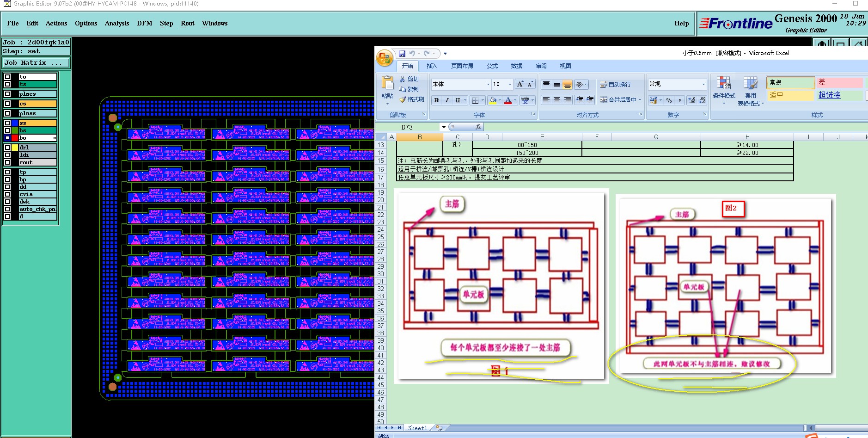Click the cell Borders icon
Viewport: 868px width, 438px height.
(475, 100)
